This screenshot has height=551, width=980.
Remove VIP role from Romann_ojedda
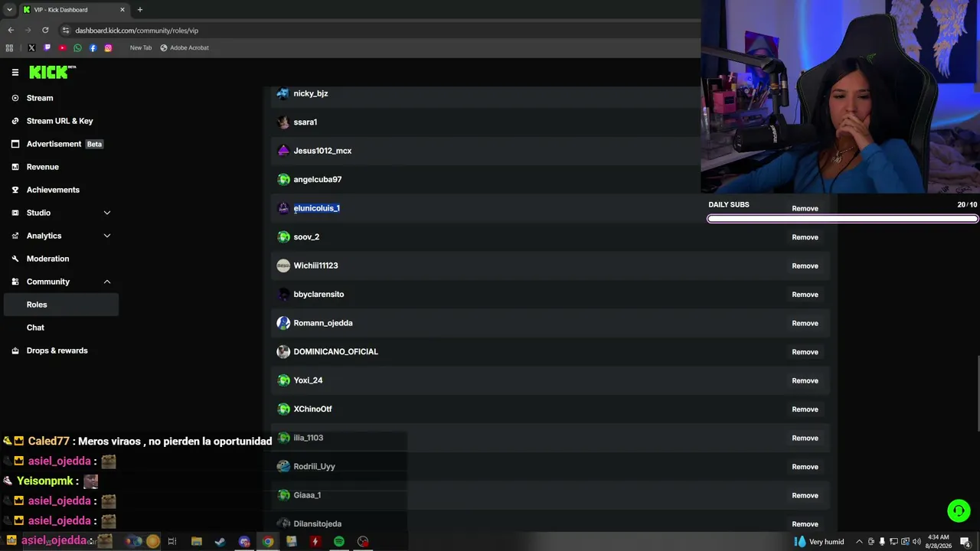(805, 323)
